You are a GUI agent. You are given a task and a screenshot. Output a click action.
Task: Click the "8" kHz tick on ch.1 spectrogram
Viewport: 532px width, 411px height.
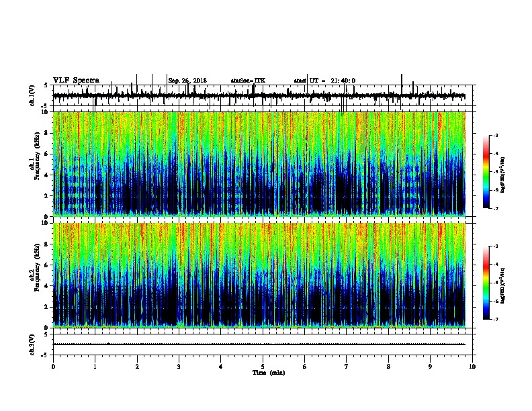click(46, 133)
